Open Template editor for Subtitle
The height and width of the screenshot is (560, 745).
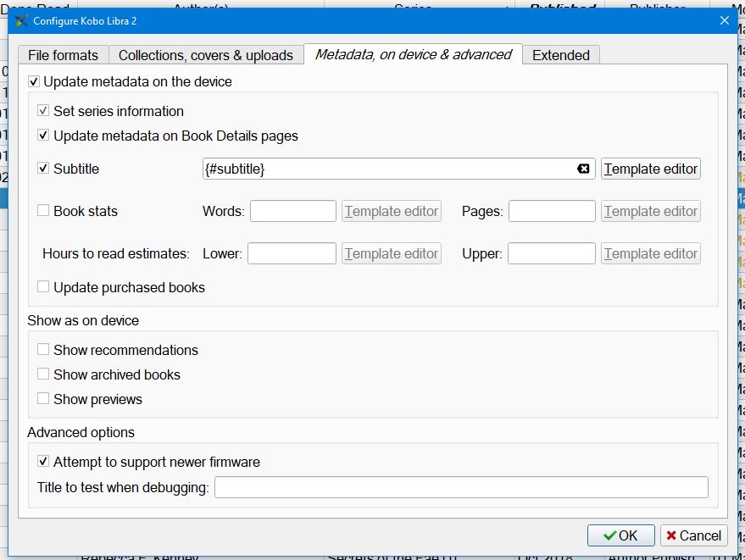point(650,169)
